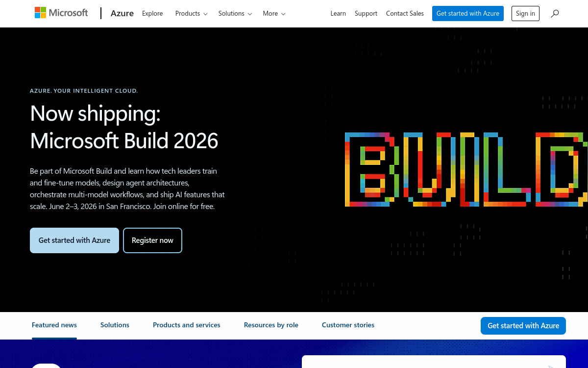Go to Explore in the navigation

(152, 14)
